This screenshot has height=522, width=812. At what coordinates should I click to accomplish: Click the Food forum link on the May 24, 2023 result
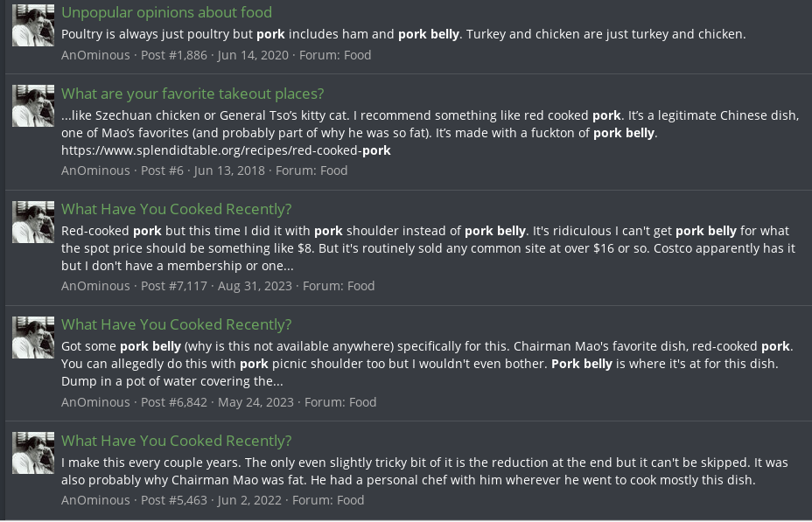pos(362,402)
